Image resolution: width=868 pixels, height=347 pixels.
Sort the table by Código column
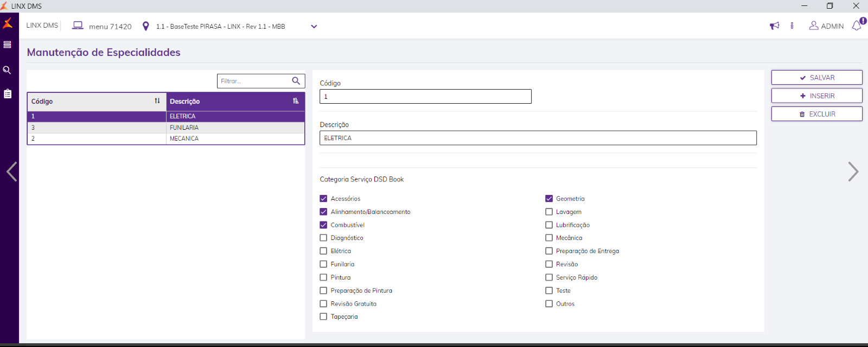157,101
